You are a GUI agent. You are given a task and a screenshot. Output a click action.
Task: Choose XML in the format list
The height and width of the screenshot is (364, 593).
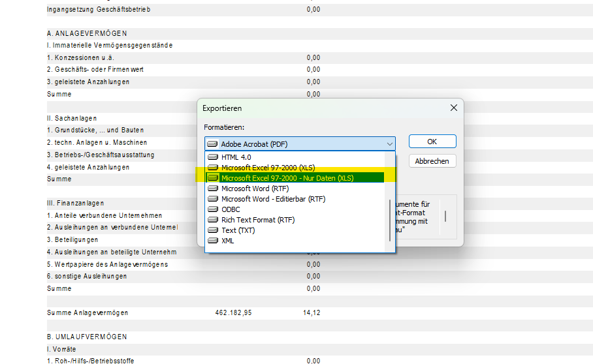click(x=227, y=241)
